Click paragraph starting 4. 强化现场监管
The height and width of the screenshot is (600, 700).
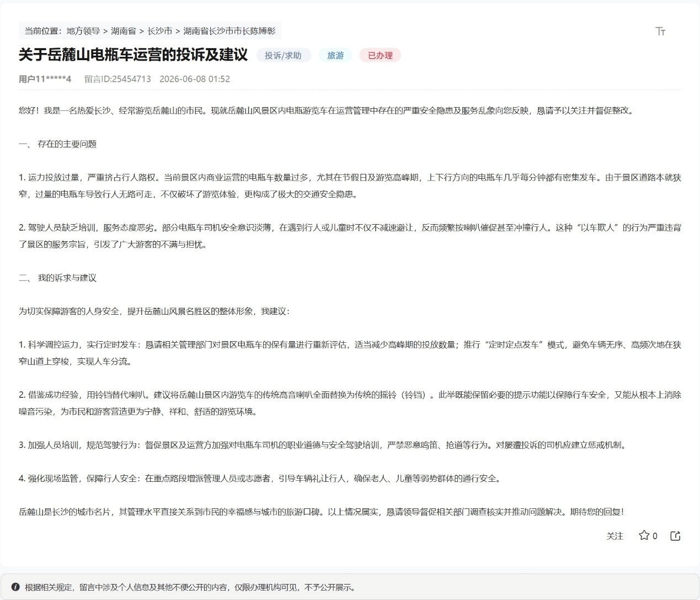tap(261, 478)
